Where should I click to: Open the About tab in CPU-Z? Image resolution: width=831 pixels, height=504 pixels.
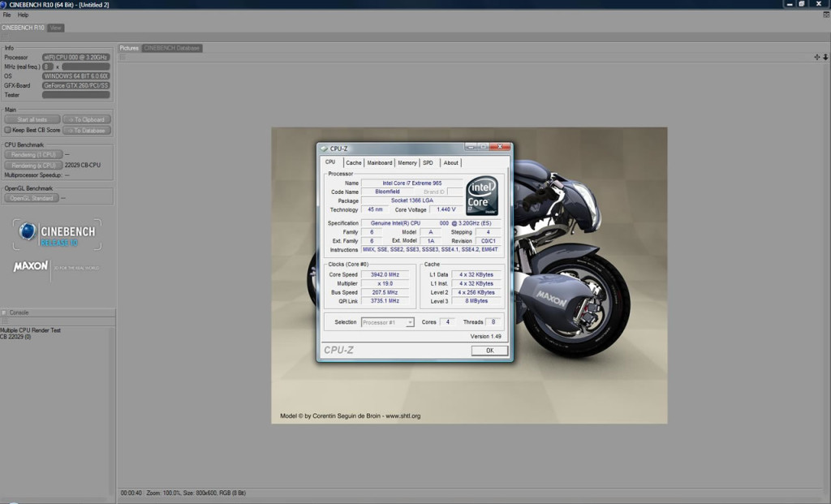450,162
